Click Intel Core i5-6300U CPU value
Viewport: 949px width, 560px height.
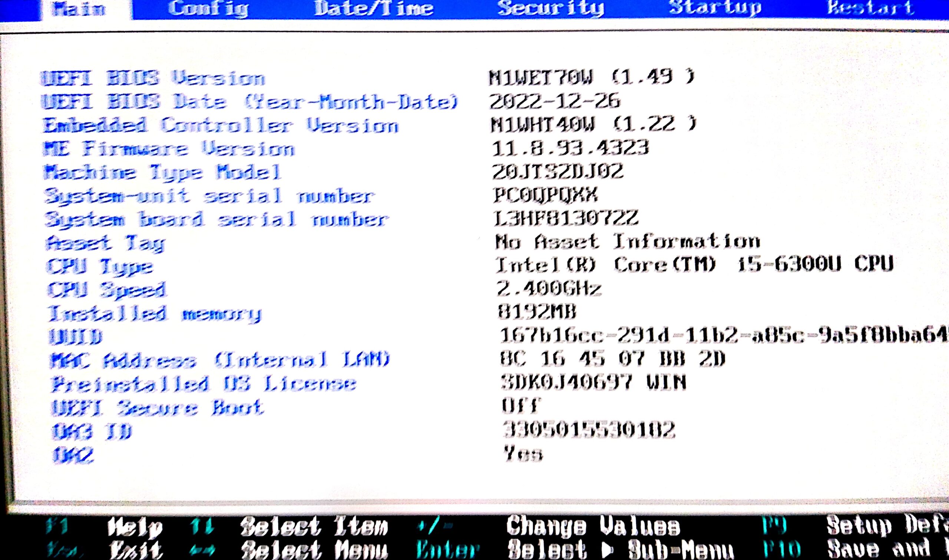point(695,264)
